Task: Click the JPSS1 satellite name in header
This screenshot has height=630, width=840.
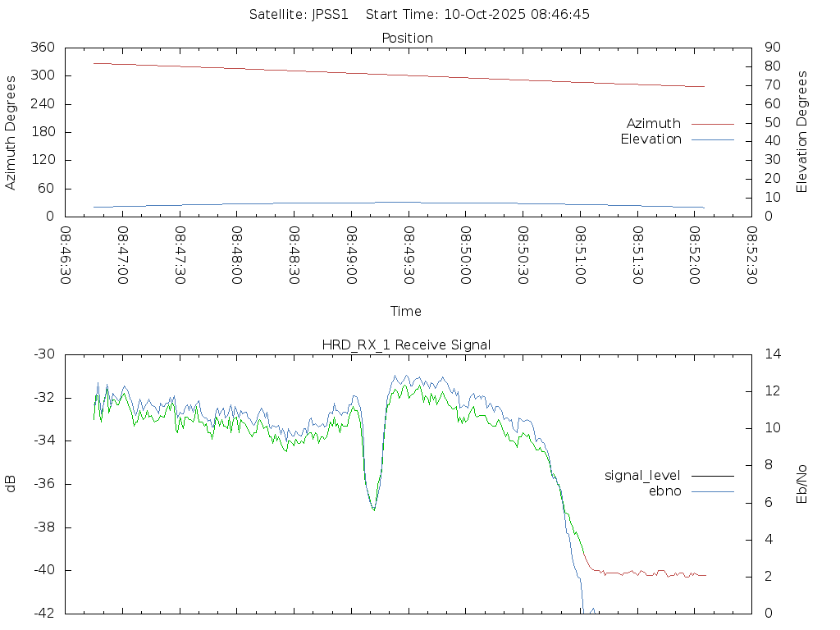Action: 331,14
